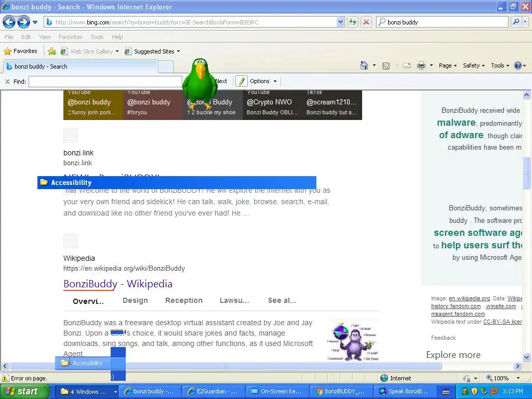Open the @Crypto NWO YouTube video card
Screen dimensions: 532x399
(272, 104)
